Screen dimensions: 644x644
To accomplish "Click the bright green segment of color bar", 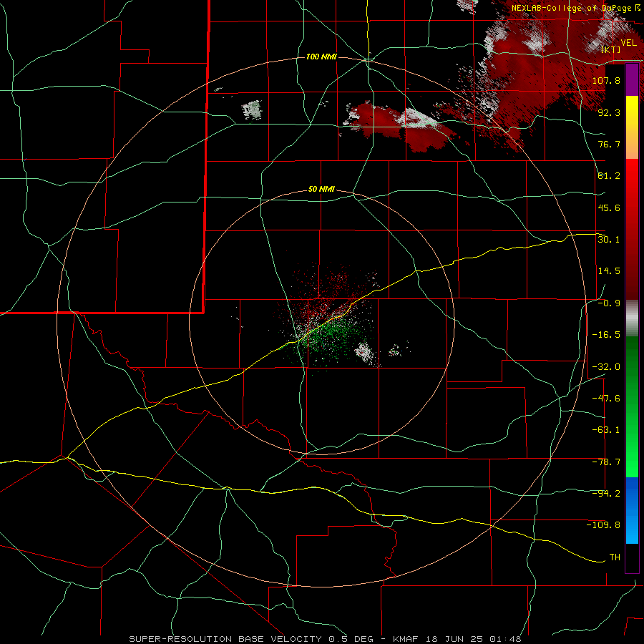I will click(632, 442).
